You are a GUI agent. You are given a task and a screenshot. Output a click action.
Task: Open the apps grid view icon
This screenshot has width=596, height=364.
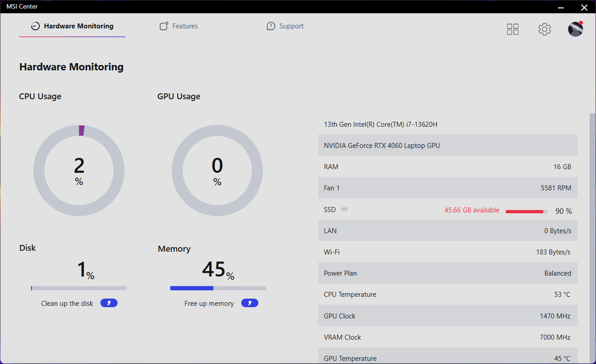(513, 29)
